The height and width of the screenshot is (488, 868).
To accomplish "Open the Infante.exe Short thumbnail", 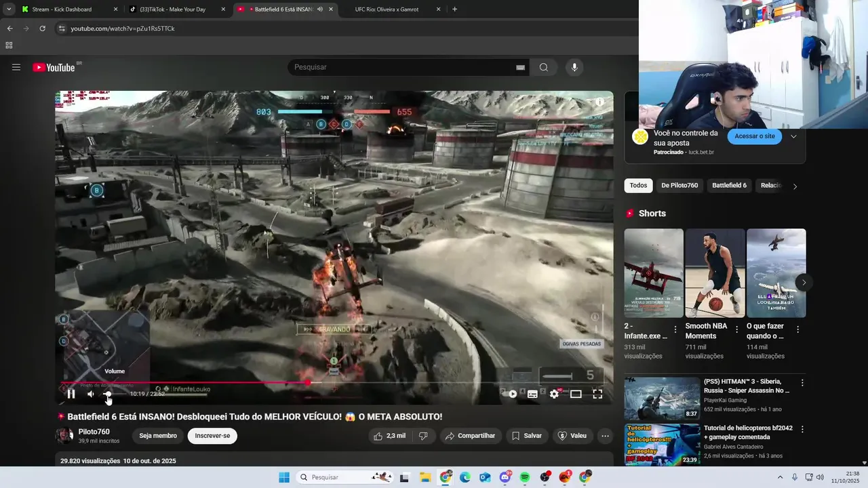I will (654, 273).
